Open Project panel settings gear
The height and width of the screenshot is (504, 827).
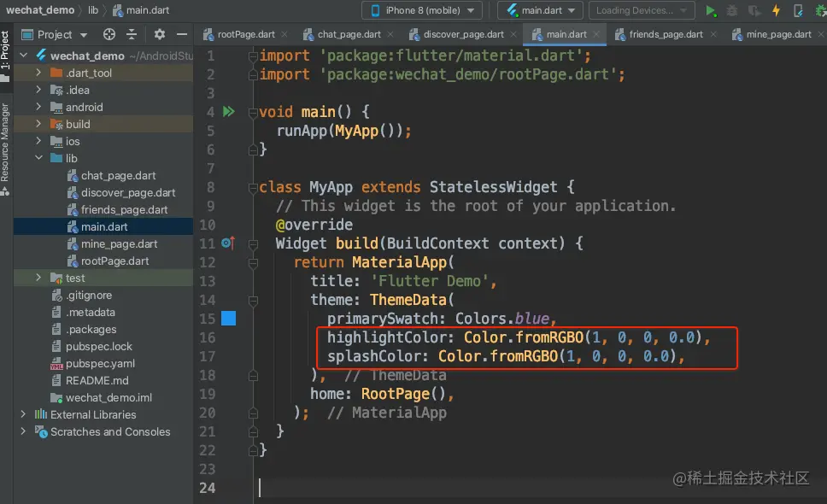159,35
